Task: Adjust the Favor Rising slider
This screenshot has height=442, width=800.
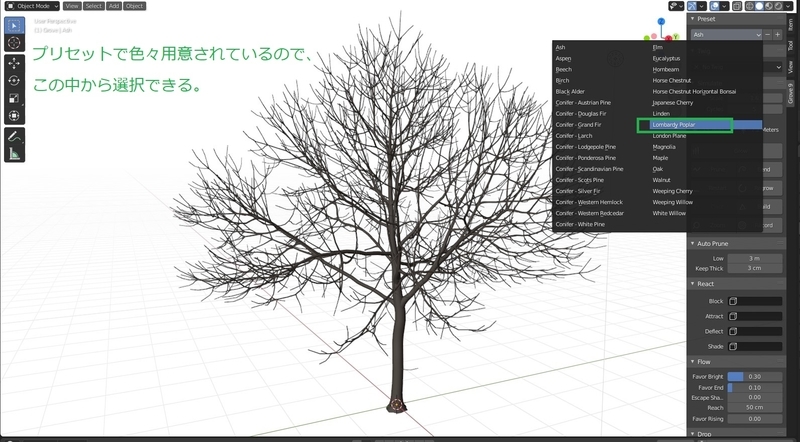Action: [755, 419]
